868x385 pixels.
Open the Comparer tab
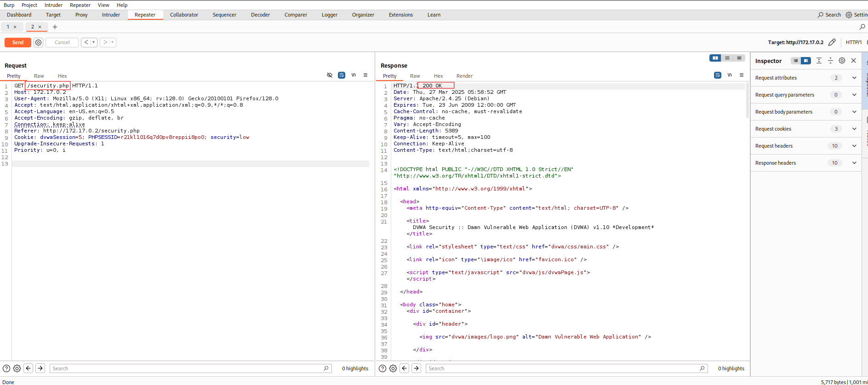pyautogui.click(x=296, y=15)
